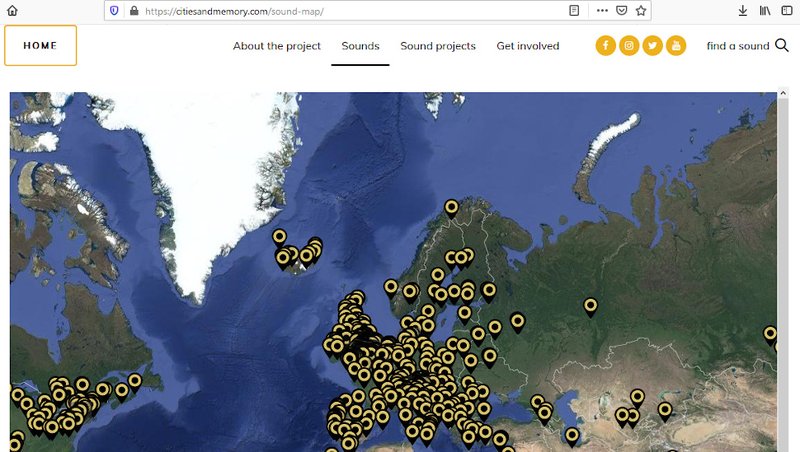Go to About the project page
This screenshot has width=800, height=452.
(277, 46)
